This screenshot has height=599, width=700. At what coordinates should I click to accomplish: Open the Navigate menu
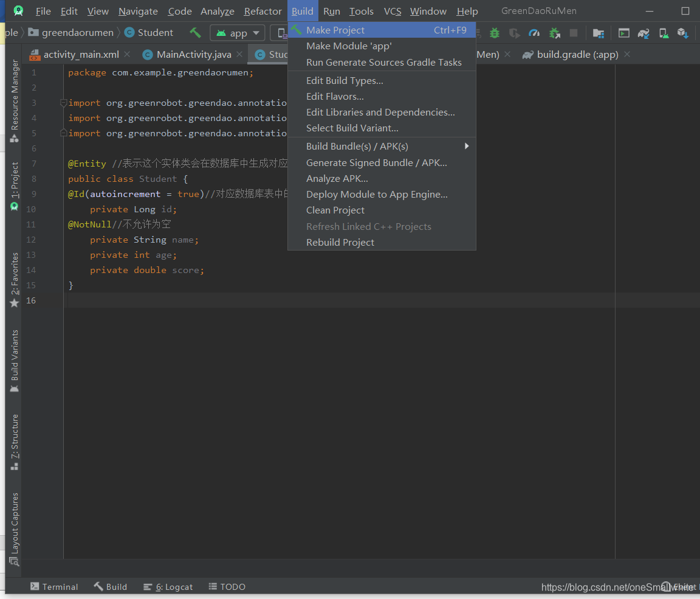tap(138, 11)
